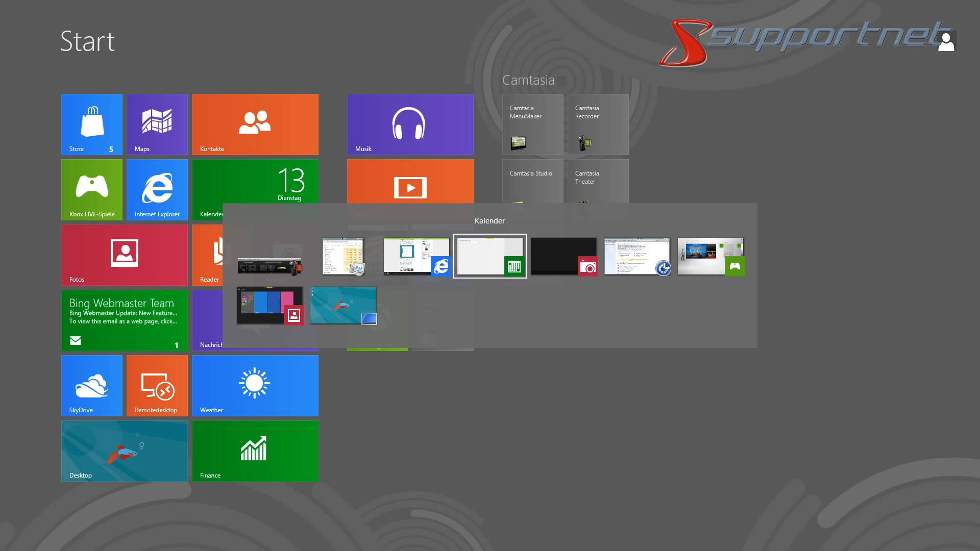Image resolution: width=980 pixels, height=551 pixels.
Task: Launch Camtasia Recorder
Action: click(x=597, y=124)
